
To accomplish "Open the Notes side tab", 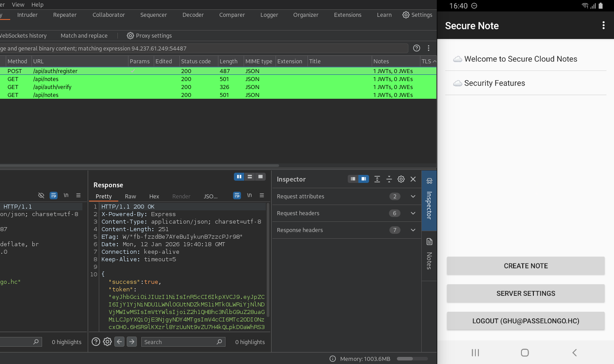I will click(429, 256).
